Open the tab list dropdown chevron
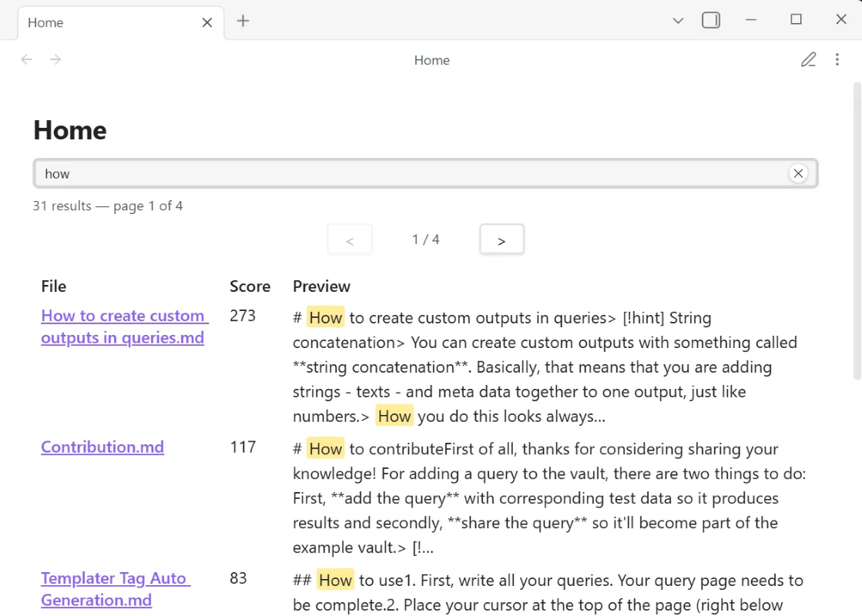 click(678, 21)
